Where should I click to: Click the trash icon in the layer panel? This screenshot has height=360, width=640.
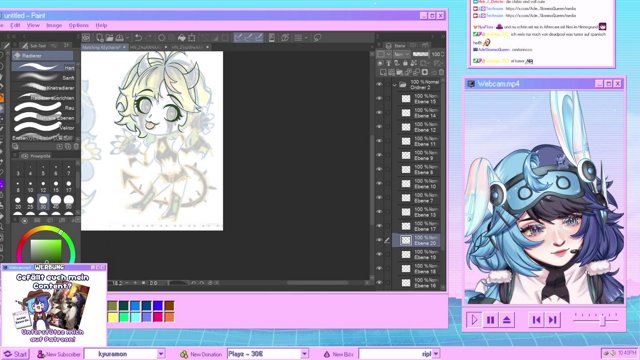[x=441, y=73]
